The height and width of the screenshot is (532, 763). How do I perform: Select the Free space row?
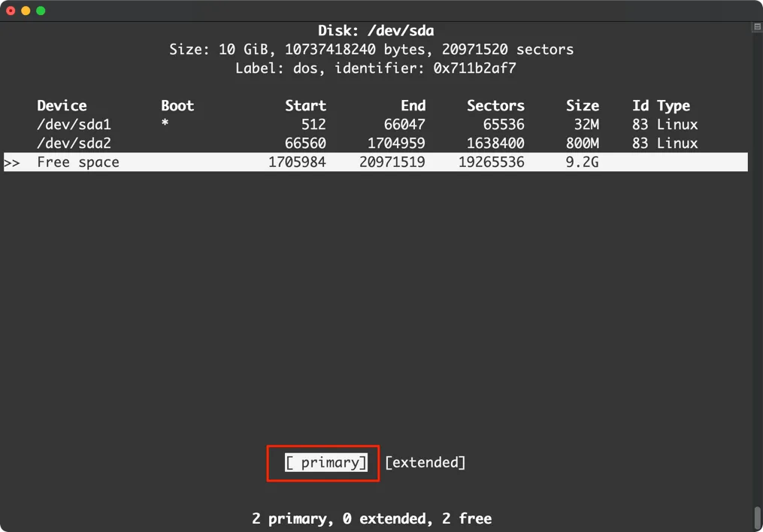coord(376,162)
